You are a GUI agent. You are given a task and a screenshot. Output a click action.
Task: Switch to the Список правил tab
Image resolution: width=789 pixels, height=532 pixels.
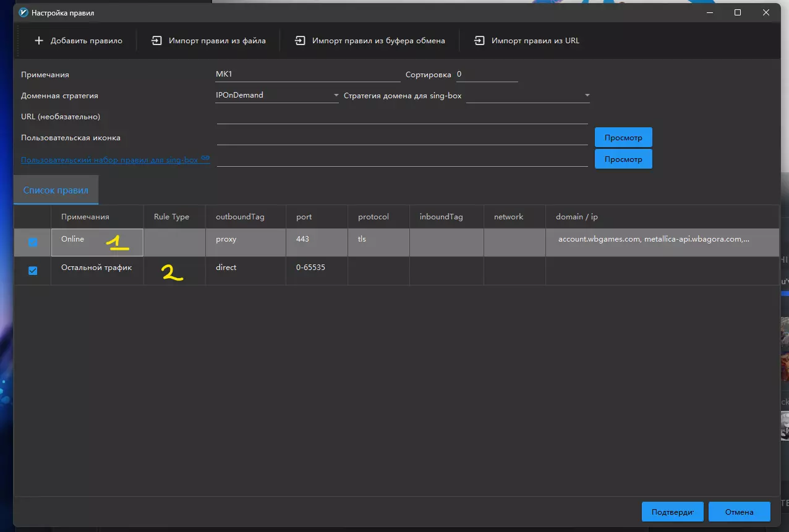pos(56,190)
